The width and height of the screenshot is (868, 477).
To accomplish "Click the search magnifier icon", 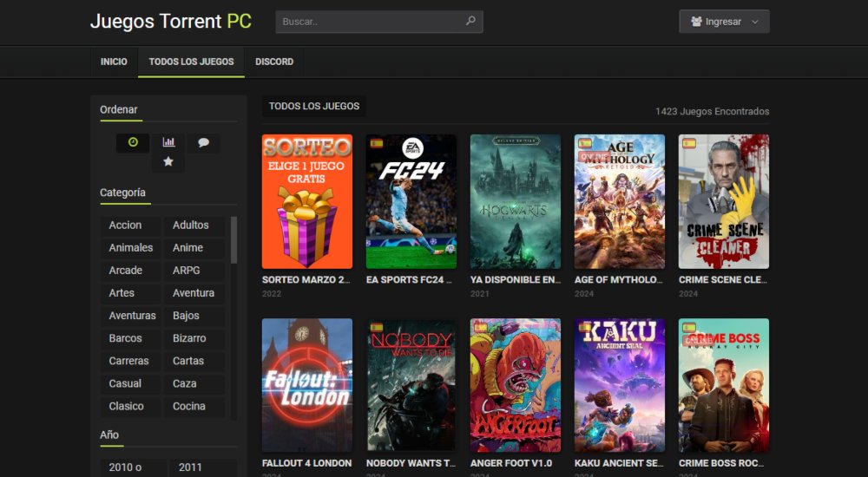I will point(470,21).
